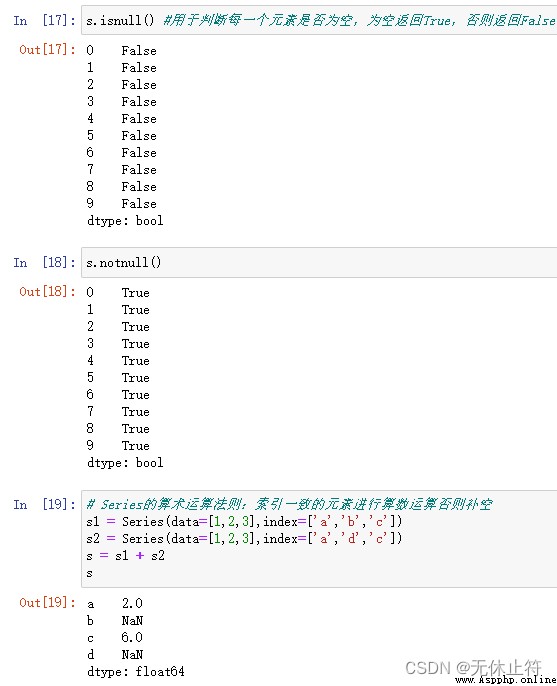
Task: Click the line s = s1 + s2
Action: click(x=125, y=556)
